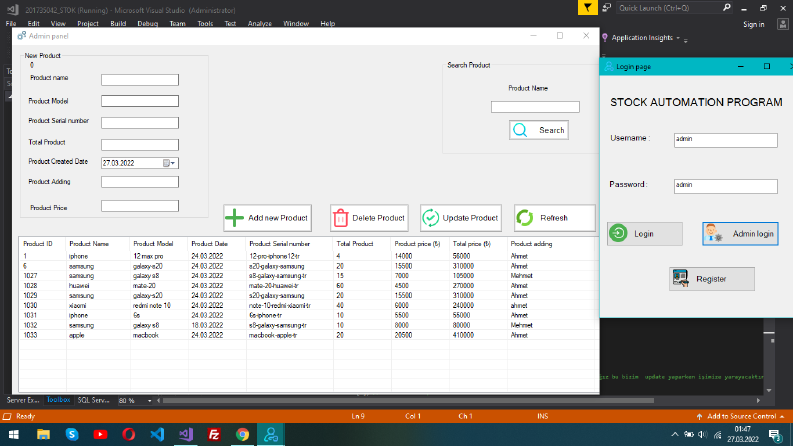Click the Product Price input field
Image resolution: width=793 pixels, height=446 pixels.
140,206
